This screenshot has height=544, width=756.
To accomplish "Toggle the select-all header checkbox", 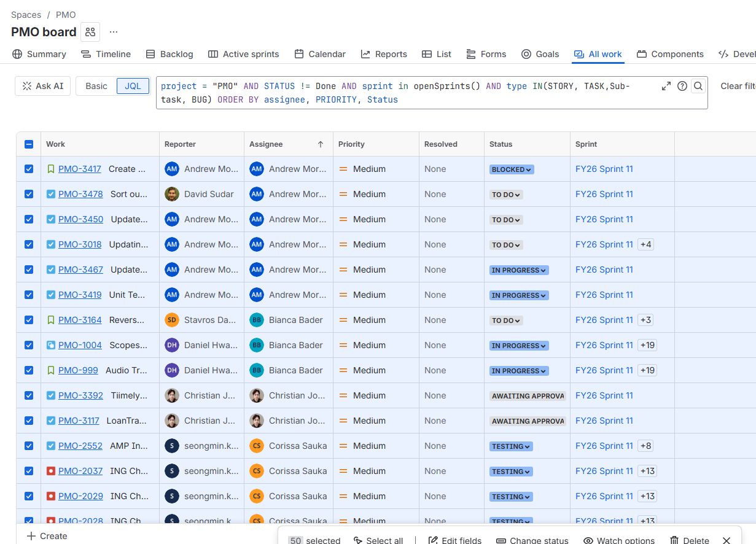I will click(x=29, y=144).
